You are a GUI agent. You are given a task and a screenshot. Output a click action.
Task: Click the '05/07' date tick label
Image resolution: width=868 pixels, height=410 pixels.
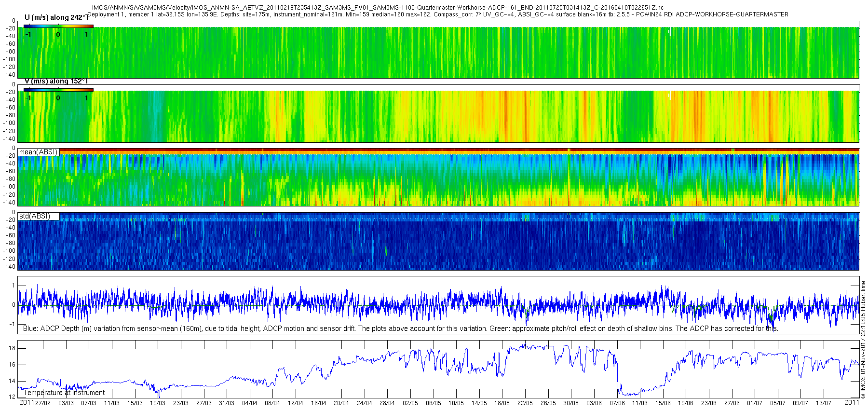[x=778, y=403]
